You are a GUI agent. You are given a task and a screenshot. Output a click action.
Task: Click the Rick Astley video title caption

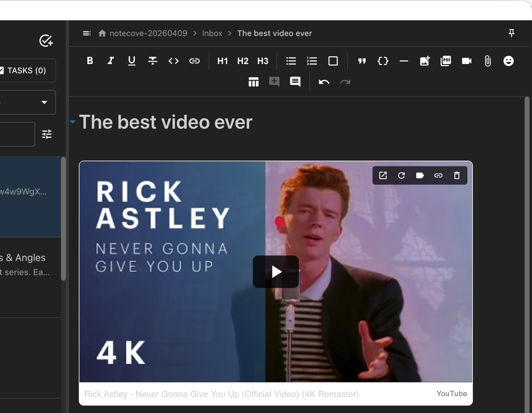[x=222, y=394]
